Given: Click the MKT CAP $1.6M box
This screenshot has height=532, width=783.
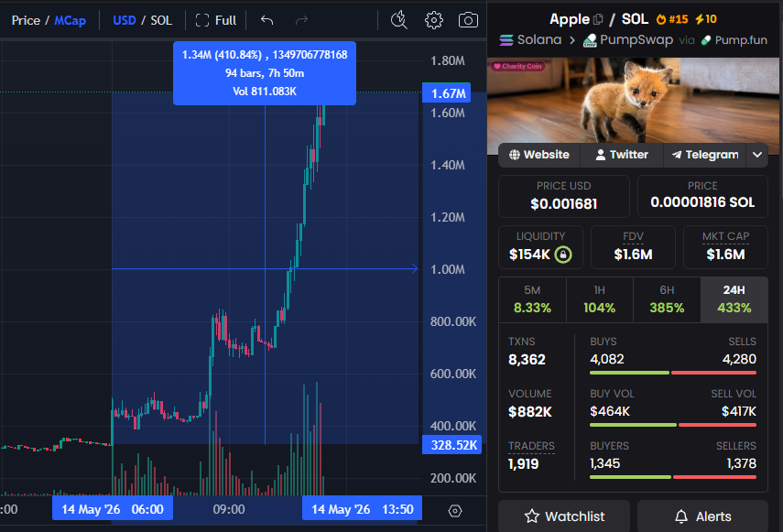Looking at the screenshot, I should point(725,247).
